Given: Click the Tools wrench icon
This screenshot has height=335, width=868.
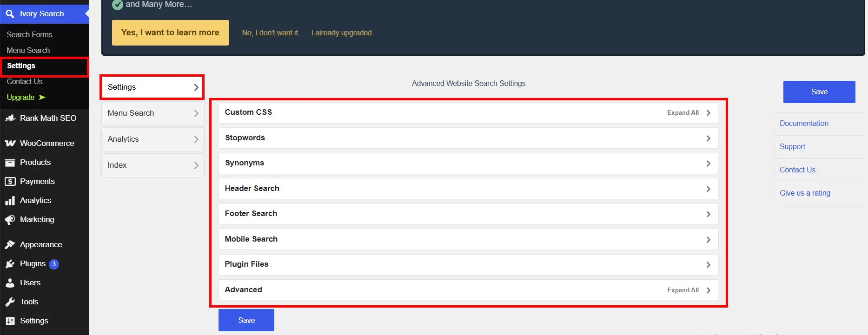Looking at the screenshot, I should pos(10,302).
